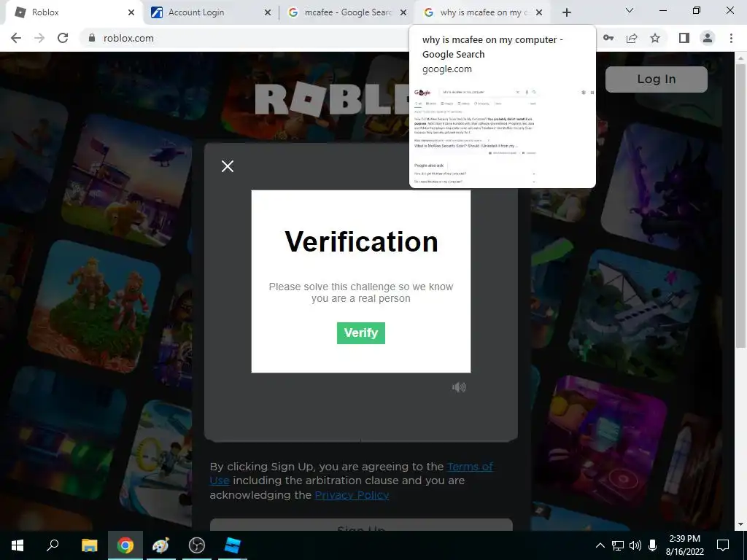Click the Roblox logo
Image resolution: width=747 pixels, height=560 pixels.
click(x=332, y=99)
